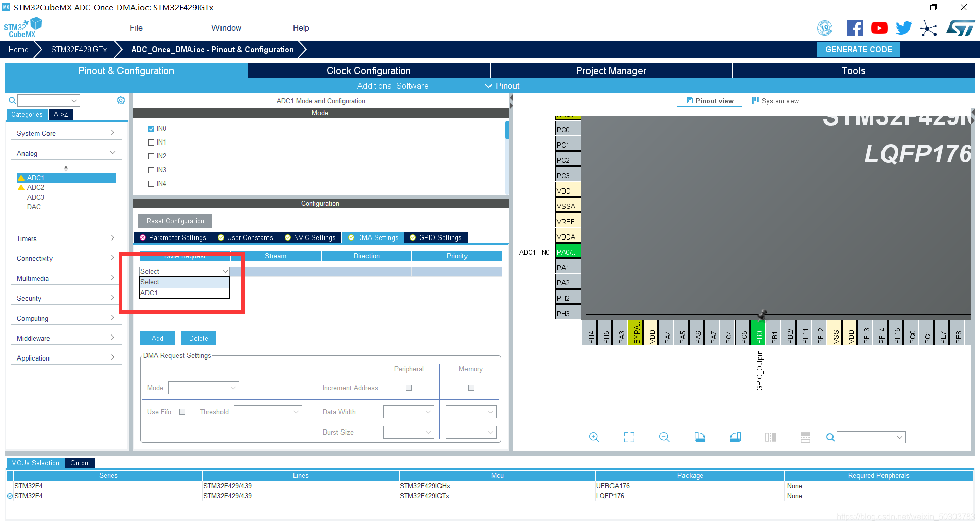Open the DMA Mode dropdown
This screenshot has width=980, height=526.
204,388
